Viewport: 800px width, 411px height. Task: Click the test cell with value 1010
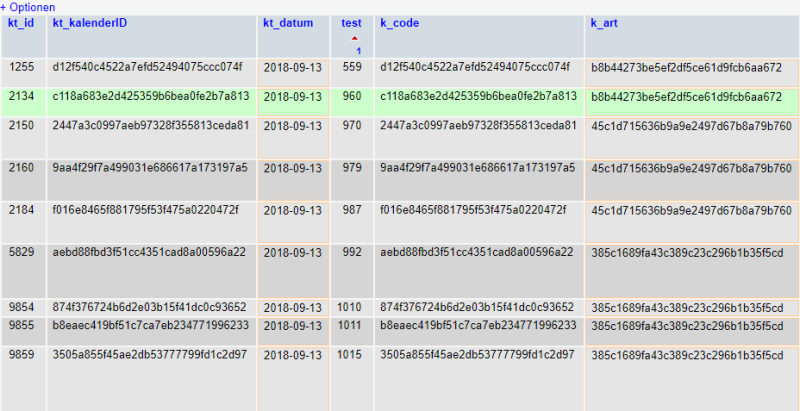[349, 307]
